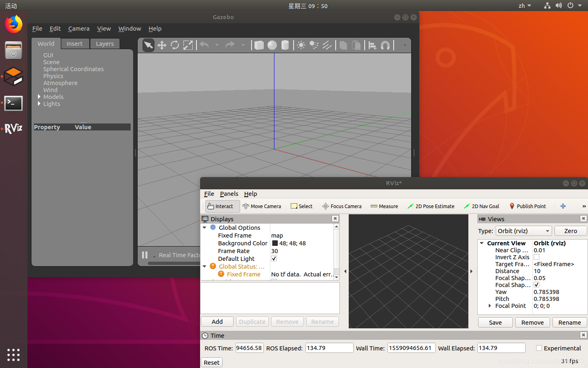
Task: Expand the Focal Point row
Action: pyautogui.click(x=490, y=305)
